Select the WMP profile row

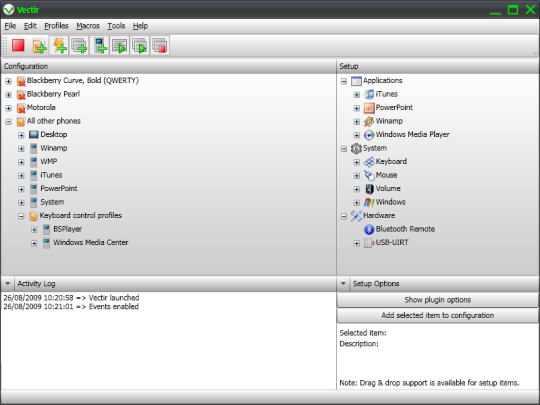point(49,162)
